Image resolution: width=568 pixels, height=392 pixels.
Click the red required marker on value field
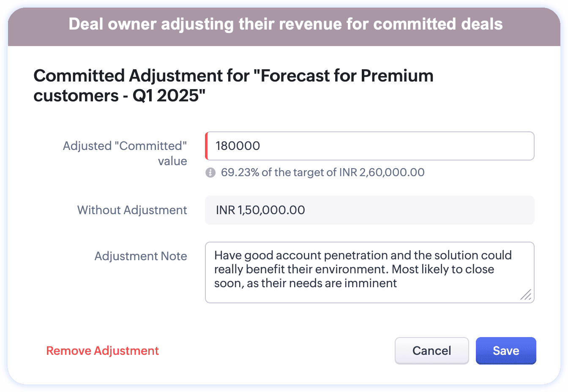click(x=206, y=146)
